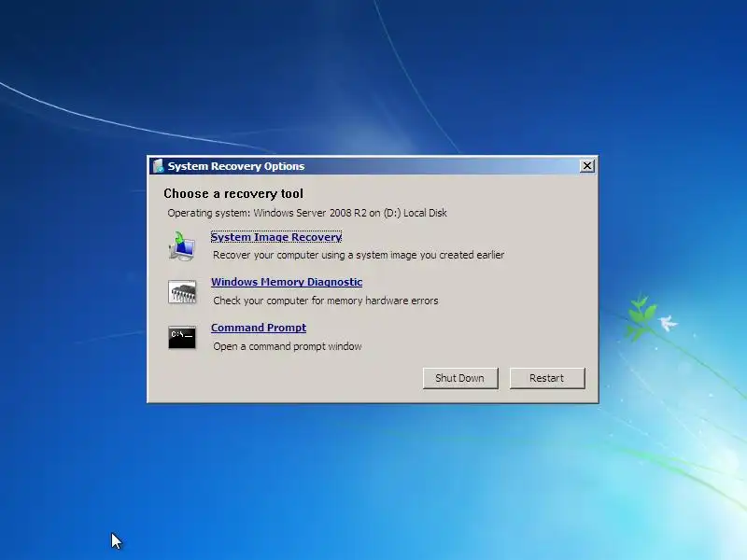The image size is (747, 560).
Task: Click the 'Choose a recovery tool' heading
Action: 233,194
